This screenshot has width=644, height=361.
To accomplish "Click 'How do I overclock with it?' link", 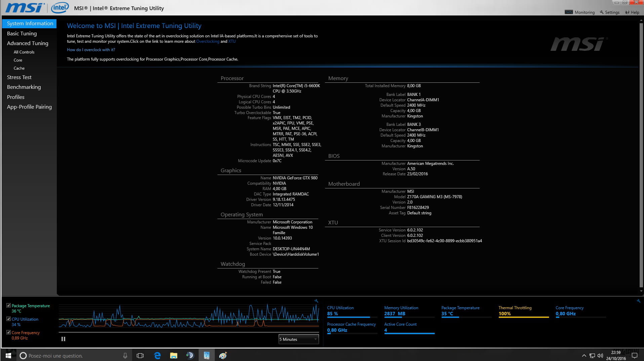I will [91, 50].
